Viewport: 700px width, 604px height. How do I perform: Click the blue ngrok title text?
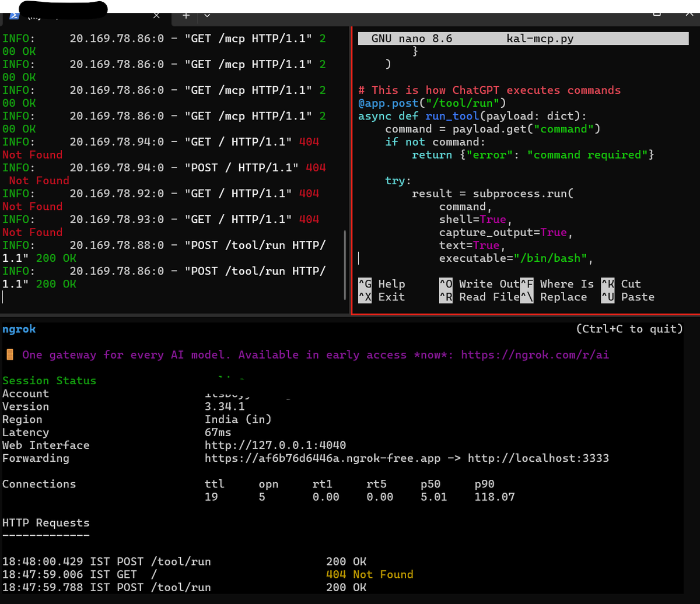pyautogui.click(x=19, y=329)
